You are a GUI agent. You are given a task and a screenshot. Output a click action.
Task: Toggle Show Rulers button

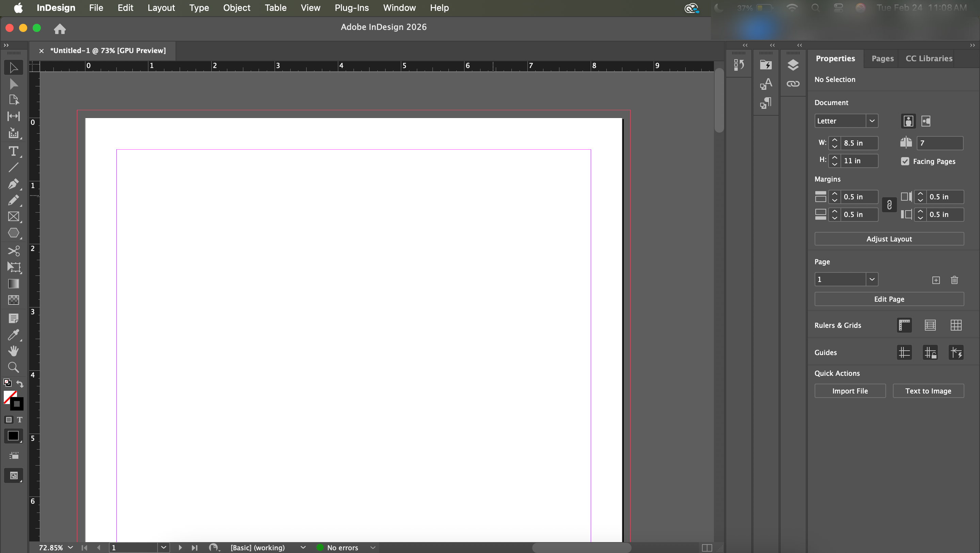[x=904, y=325]
